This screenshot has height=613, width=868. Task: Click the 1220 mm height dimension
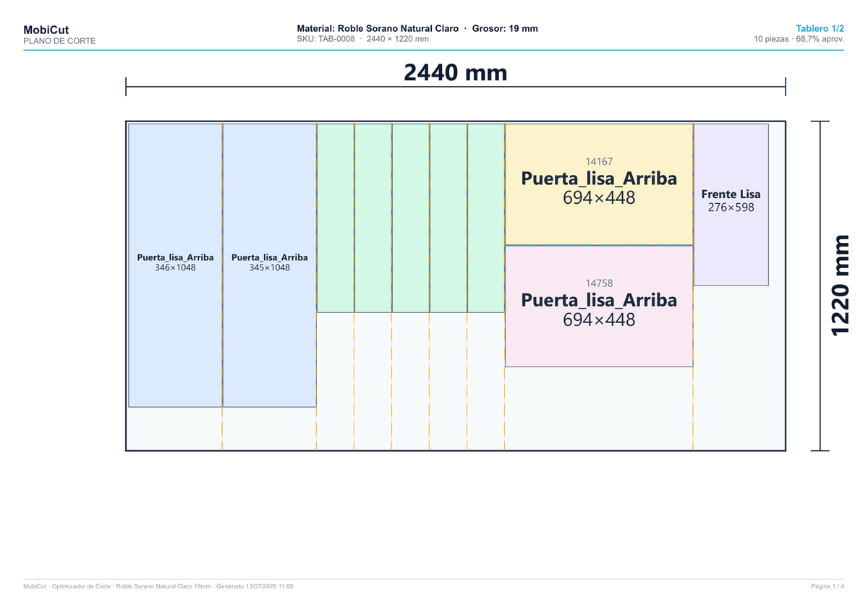tap(839, 286)
